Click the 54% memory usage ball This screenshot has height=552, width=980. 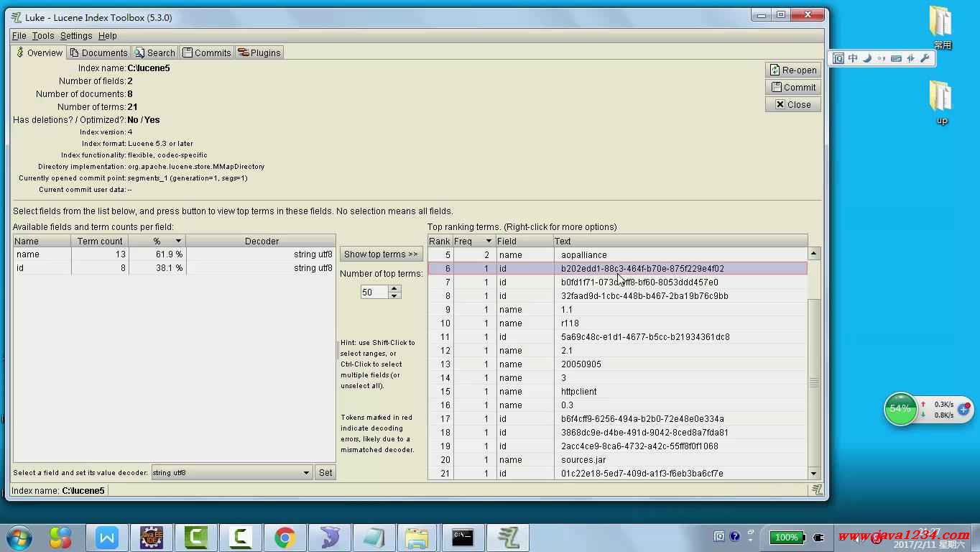900,409
